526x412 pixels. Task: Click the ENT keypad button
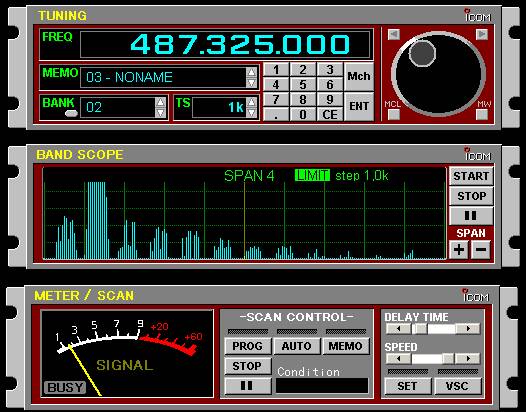coord(359,106)
